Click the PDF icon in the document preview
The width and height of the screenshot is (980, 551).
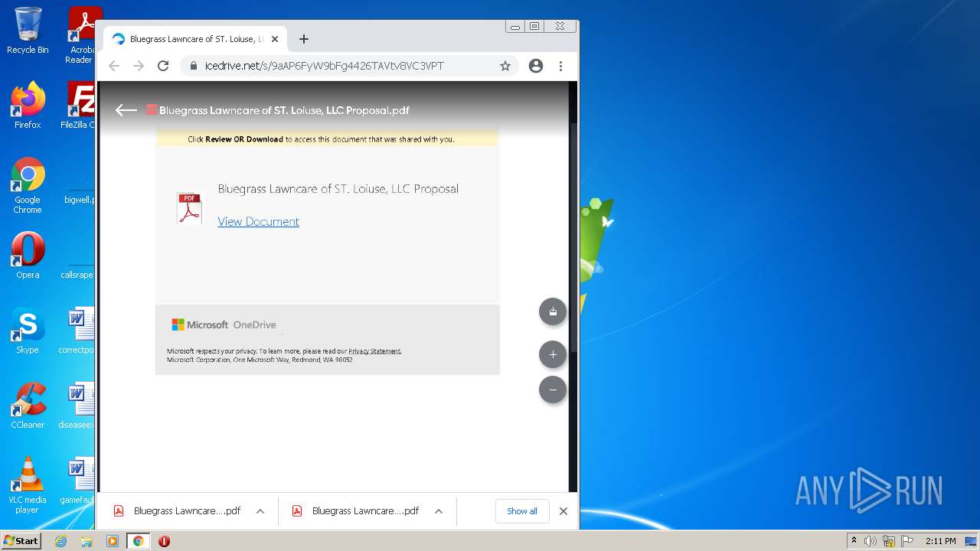click(x=189, y=208)
